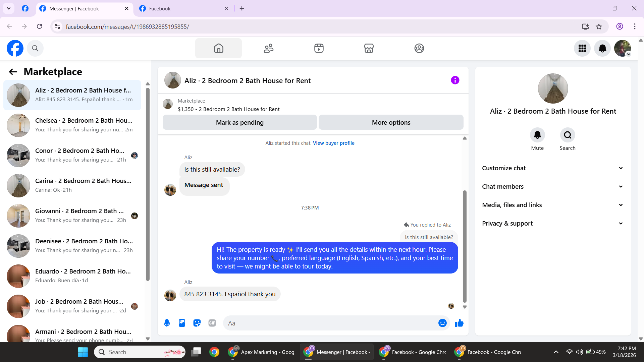Expand Privacy & support section
This screenshot has width=644, height=362.
(x=553, y=224)
